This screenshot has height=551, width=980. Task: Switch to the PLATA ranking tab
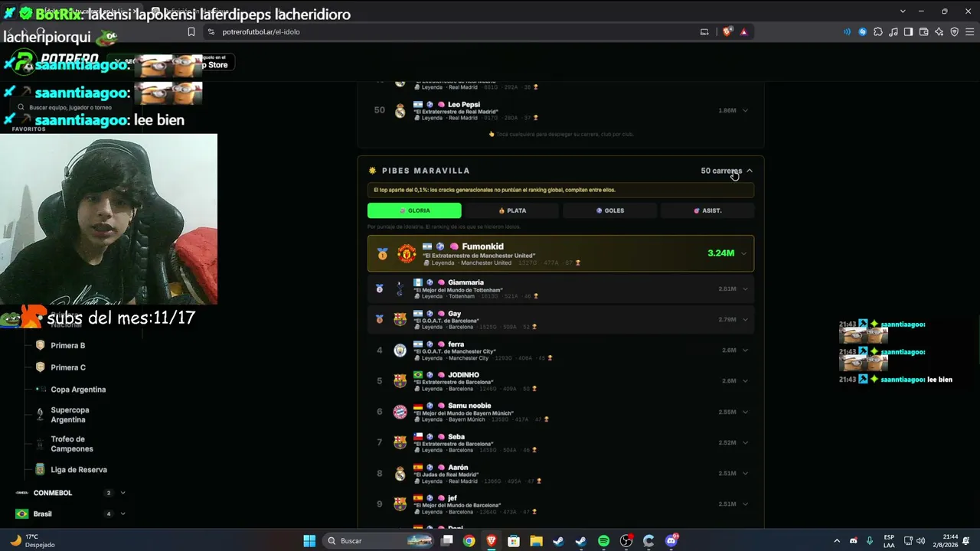pyautogui.click(x=512, y=210)
